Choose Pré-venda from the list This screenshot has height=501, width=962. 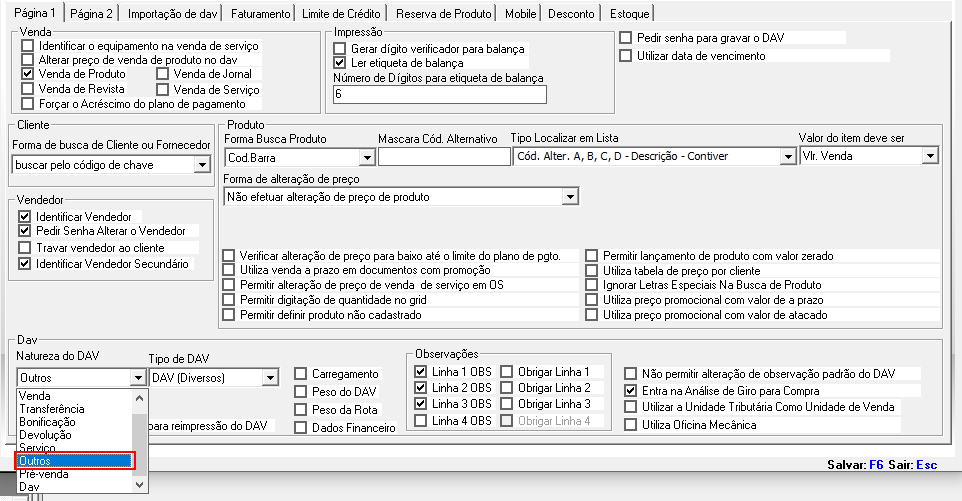pyautogui.click(x=74, y=474)
